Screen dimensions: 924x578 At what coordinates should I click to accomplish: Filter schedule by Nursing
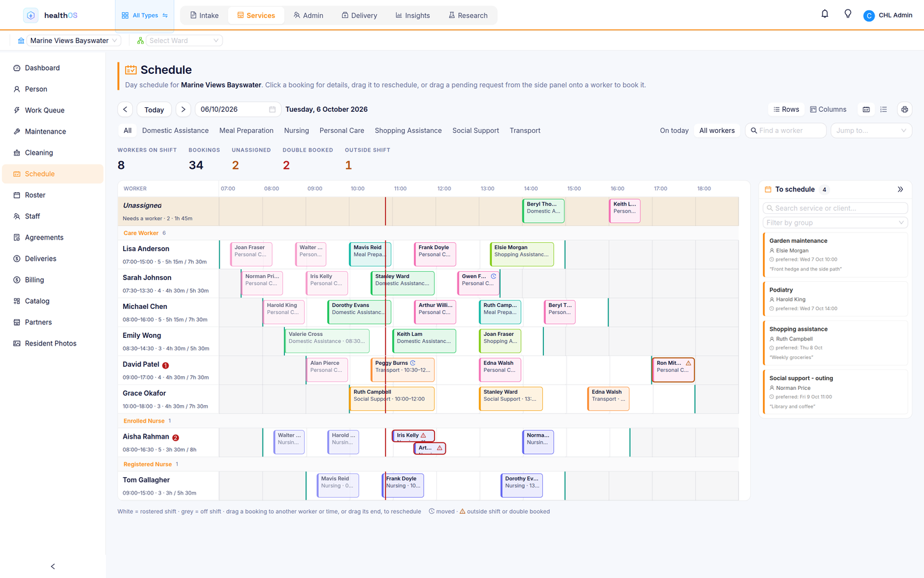(296, 130)
